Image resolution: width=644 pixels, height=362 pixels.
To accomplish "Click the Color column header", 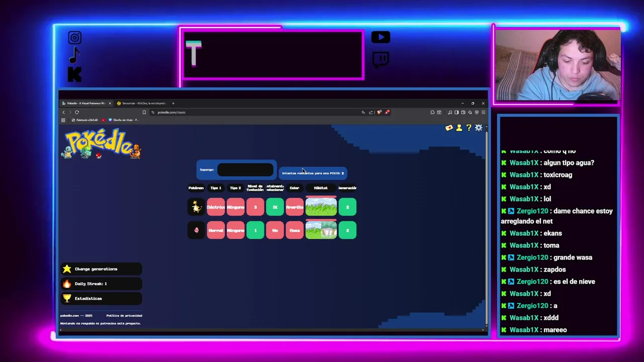I will pyautogui.click(x=294, y=188).
